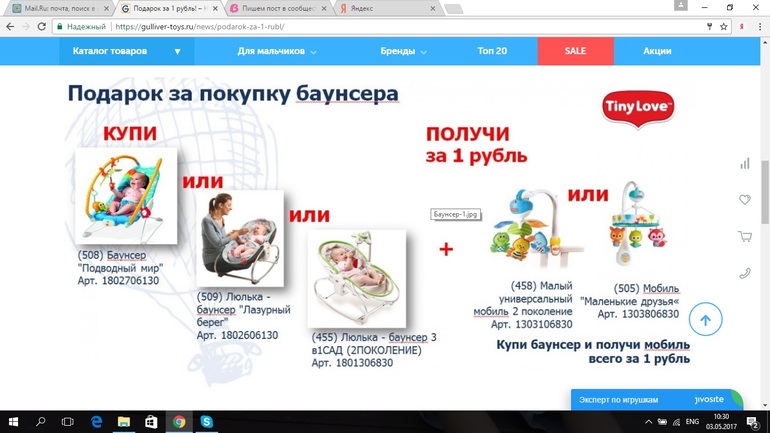Viewport: 770px width, 433px height.
Task: Open wishlist via the heart icon
Action: (x=744, y=200)
